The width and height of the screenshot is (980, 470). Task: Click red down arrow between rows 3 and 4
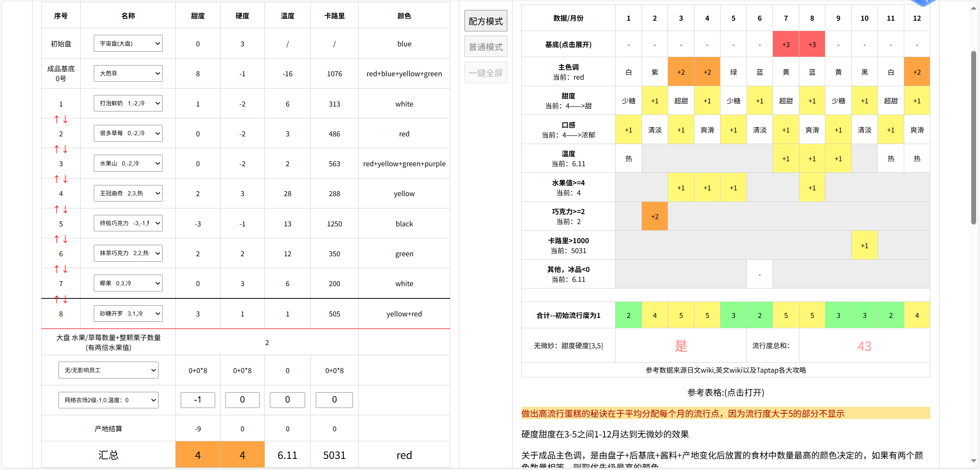[x=65, y=179]
